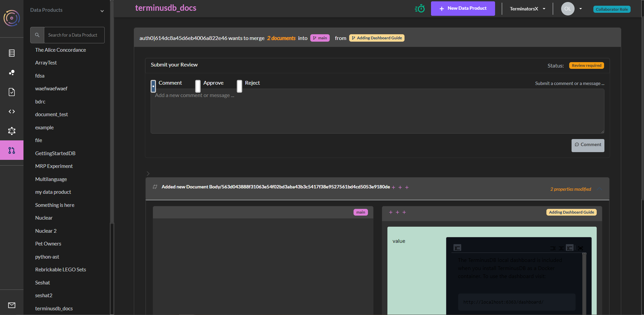The width and height of the screenshot is (644, 315).
Task: Click the timer icon beside New Data Product
Action: 420,9
